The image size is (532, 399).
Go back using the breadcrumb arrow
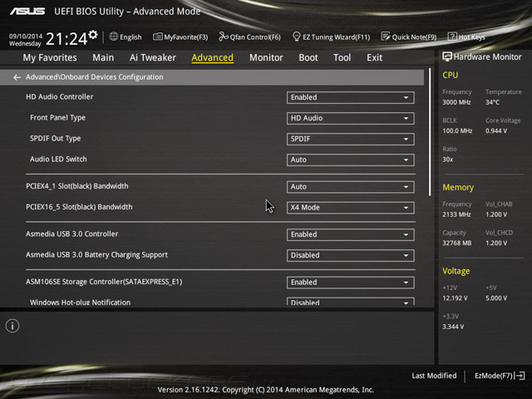pos(17,77)
